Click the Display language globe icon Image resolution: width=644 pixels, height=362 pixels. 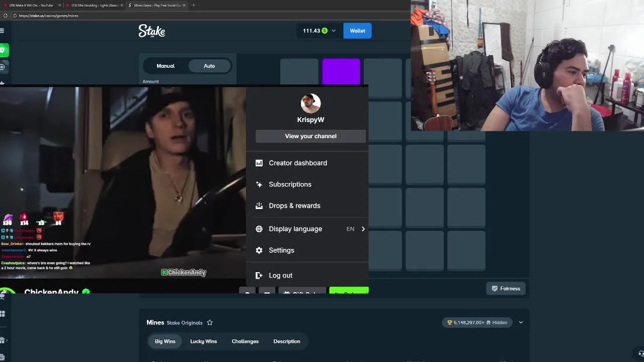[259, 229]
